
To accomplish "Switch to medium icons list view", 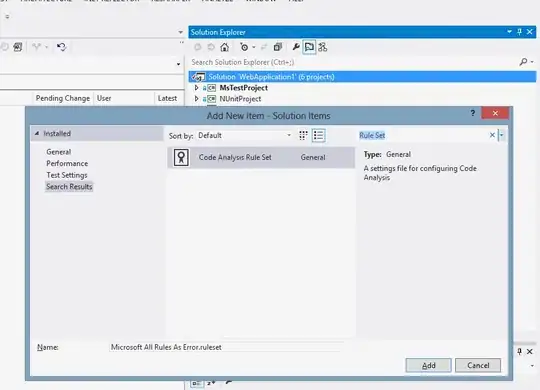I will [x=319, y=135].
